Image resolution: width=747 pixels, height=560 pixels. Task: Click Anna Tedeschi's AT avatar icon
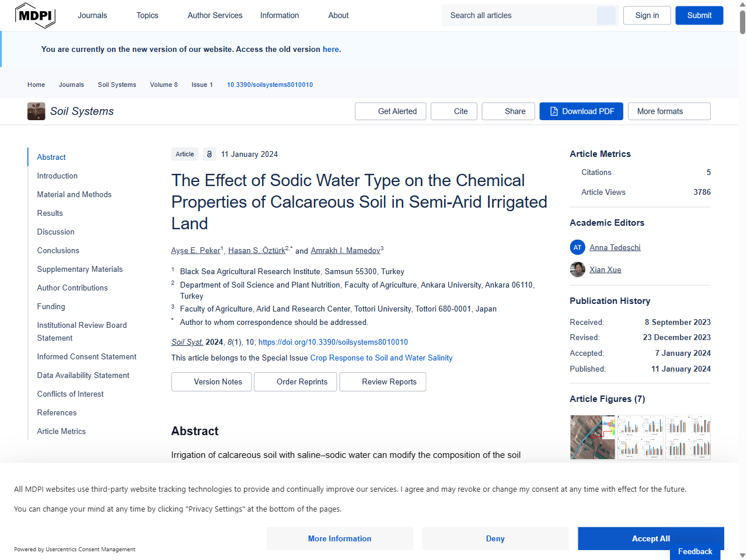pyautogui.click(x=577, y=247)
